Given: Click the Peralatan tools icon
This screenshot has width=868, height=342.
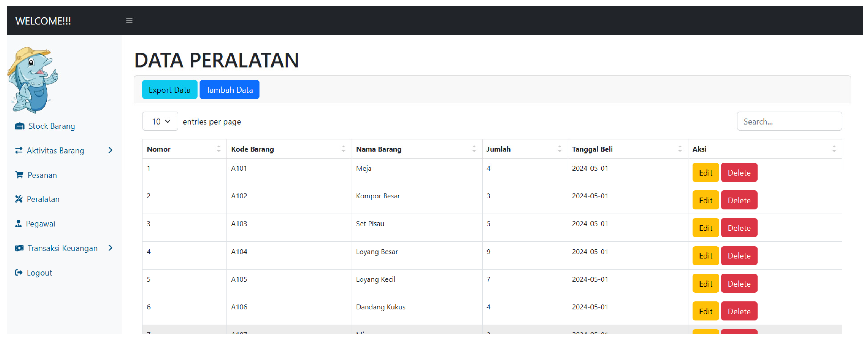Looking at the screenshot, I should [19, 199].
